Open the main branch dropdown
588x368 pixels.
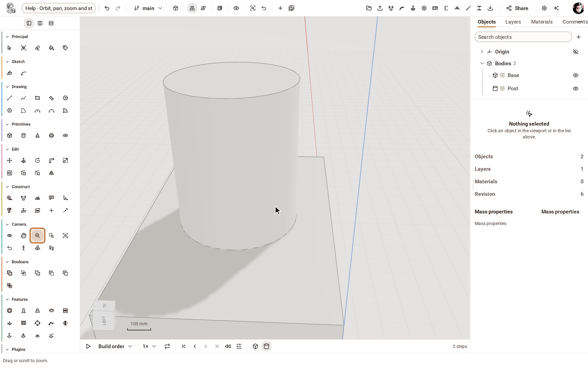tap(148, 8)
